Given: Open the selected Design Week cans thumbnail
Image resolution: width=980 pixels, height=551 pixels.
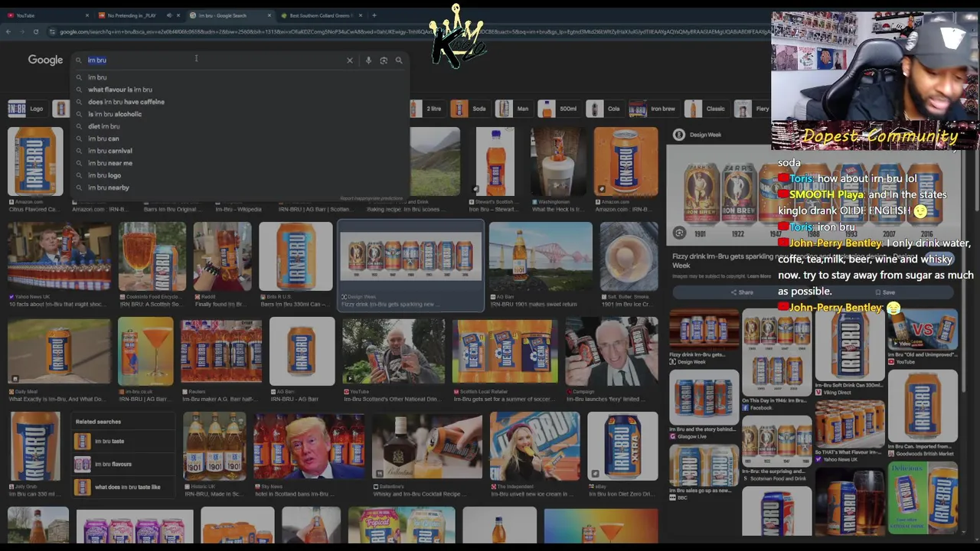Looking at the screenshot, I should (411, 257).
